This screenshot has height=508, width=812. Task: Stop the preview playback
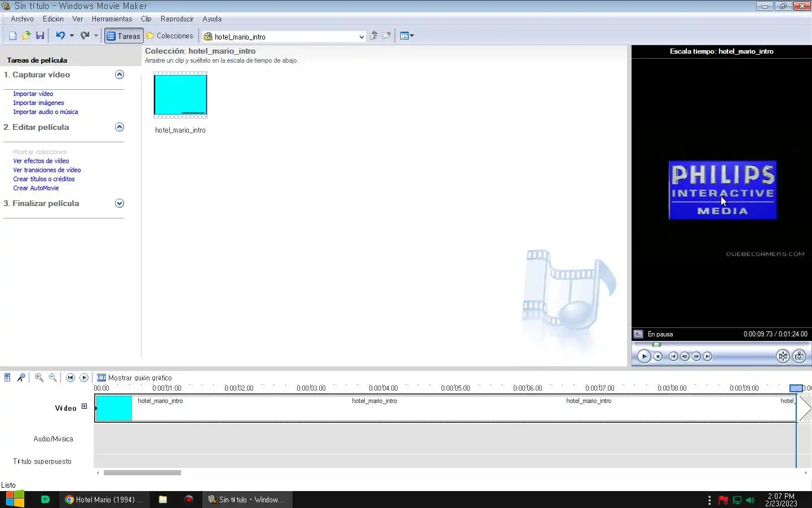(x=658, y=356)
